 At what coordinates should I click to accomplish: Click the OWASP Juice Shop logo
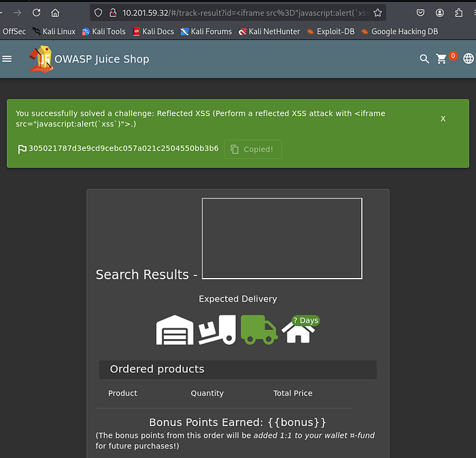point(41,59)
